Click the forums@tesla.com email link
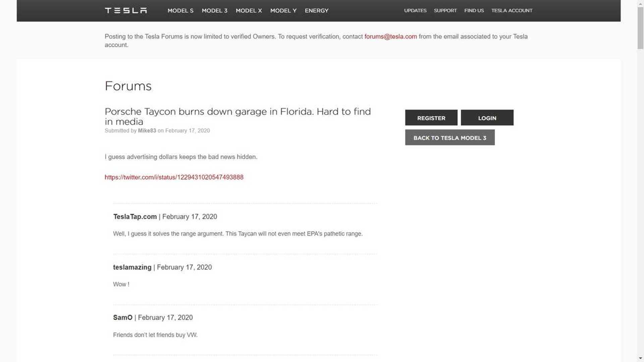 390,37
